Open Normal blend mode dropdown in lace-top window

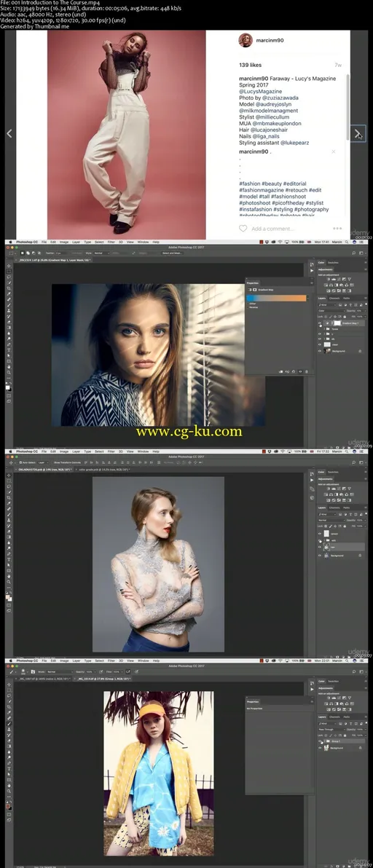coord(331,521)
